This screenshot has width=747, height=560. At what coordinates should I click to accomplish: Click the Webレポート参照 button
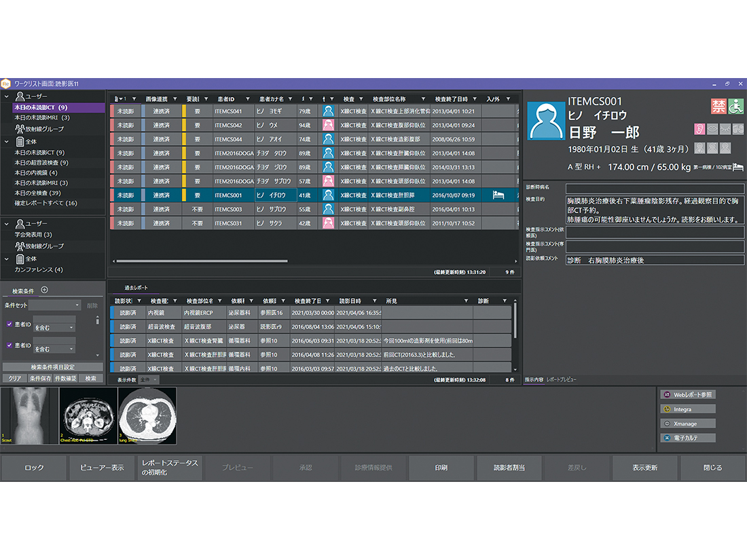688,394
